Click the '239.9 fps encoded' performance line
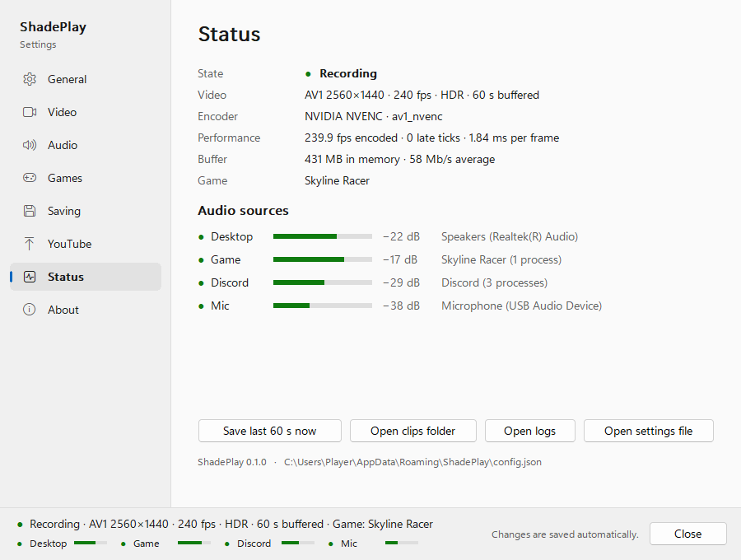Screen dimensions: 741x560 click(431, 138)
